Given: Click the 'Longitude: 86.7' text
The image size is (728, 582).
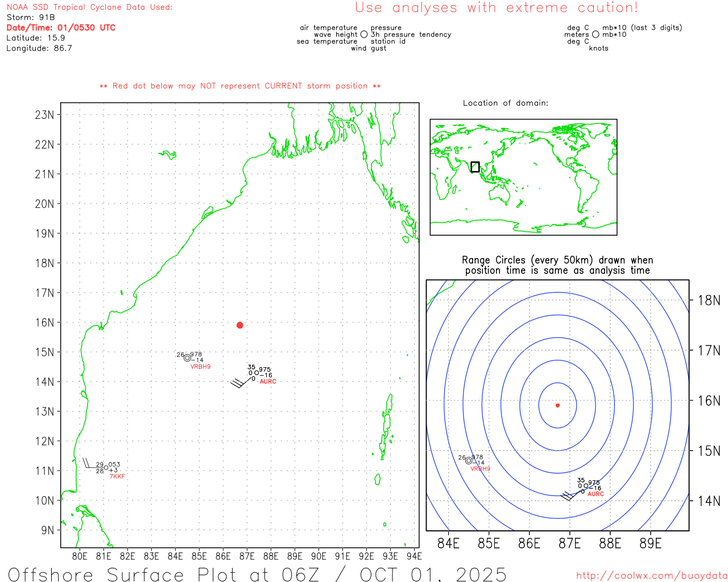Looking at the screenshot, I should (x=39, y=48).
